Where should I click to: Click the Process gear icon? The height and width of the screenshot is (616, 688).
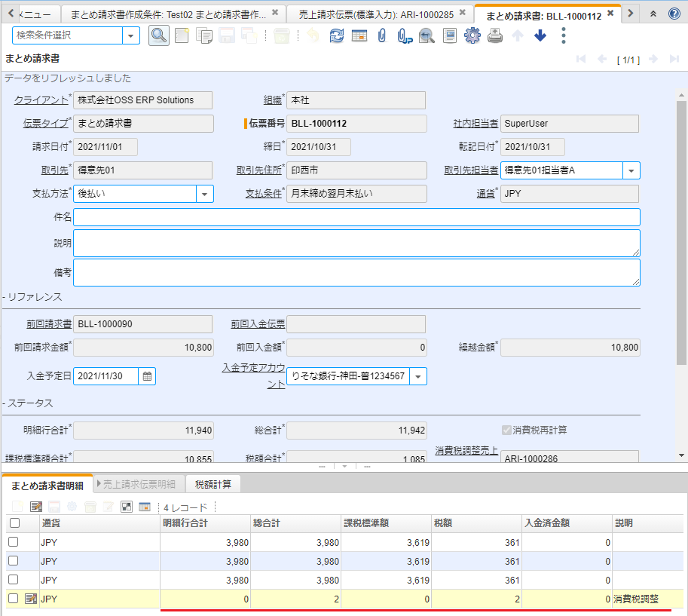coord(472,35)
